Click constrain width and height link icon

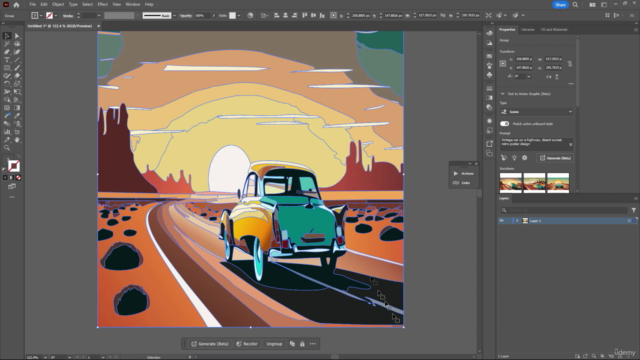[x=570, y=64]
